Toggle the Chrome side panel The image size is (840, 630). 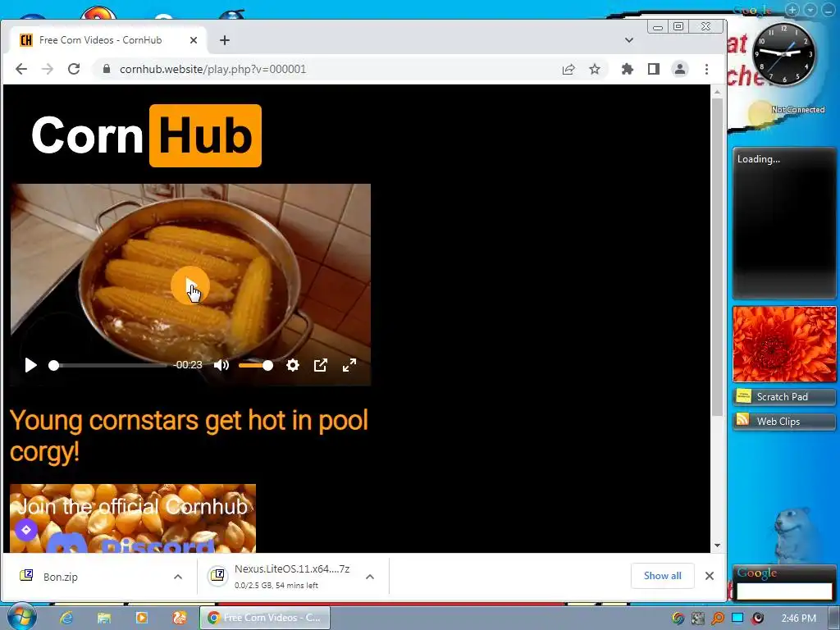(x=654, y=69)
